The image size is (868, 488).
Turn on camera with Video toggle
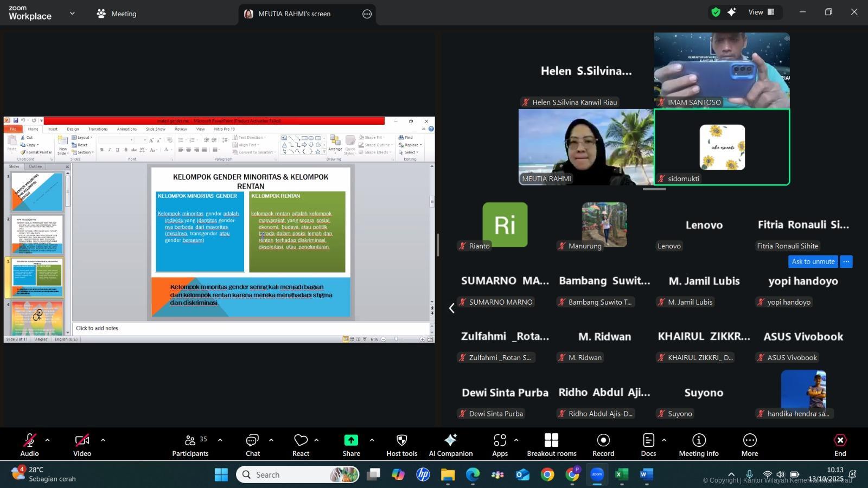point(82,445)
